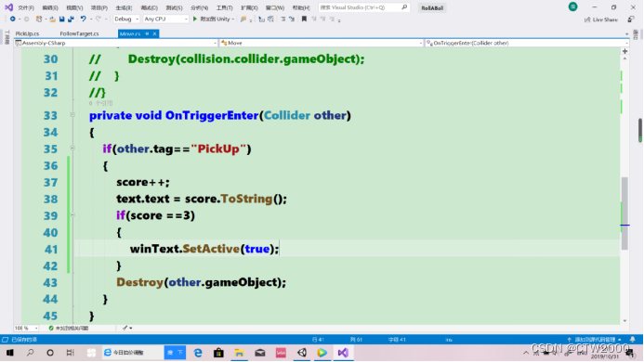Click line number 41 in the margin
Screen dimensions: 644x362
pos(51,249)
